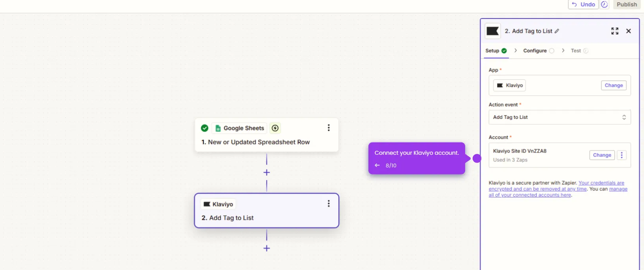Open account options three-dot menu
The width and height of the screenshot is (644, 270).
[x=621, y=155]
